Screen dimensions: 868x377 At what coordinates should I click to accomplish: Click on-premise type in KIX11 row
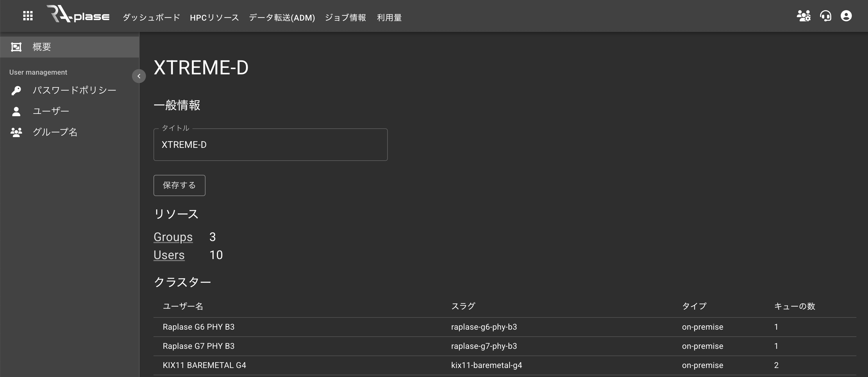[x=703, y=365]
